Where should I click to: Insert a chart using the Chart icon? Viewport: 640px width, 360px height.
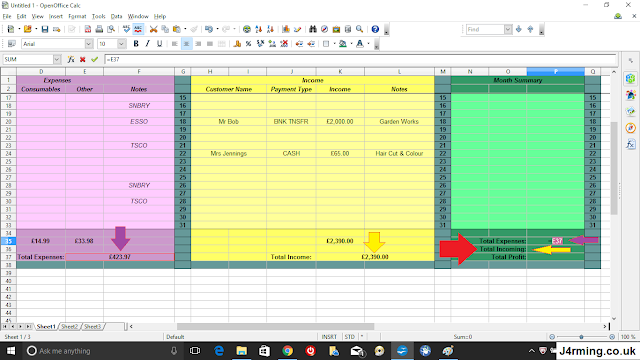pos(286,29)
